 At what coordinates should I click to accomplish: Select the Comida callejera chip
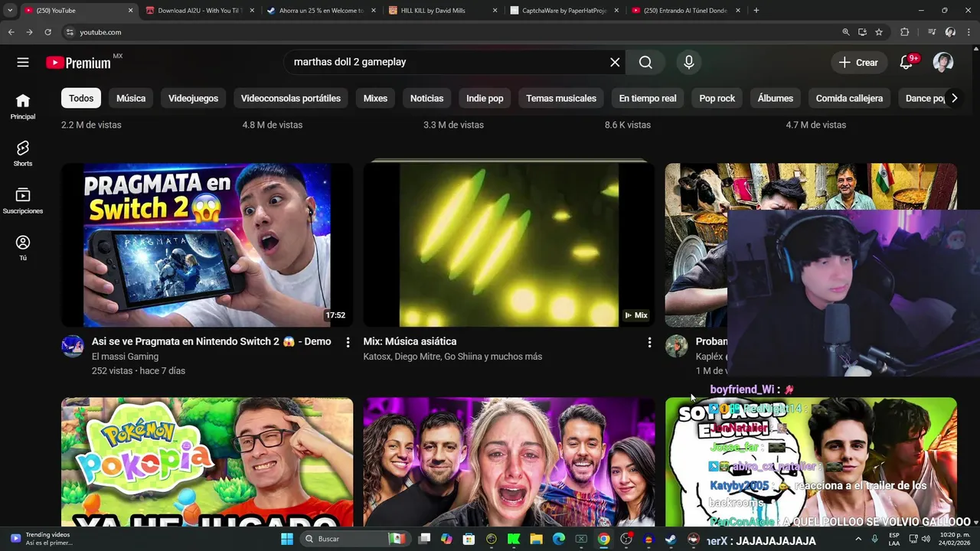[x=849, y=98]
